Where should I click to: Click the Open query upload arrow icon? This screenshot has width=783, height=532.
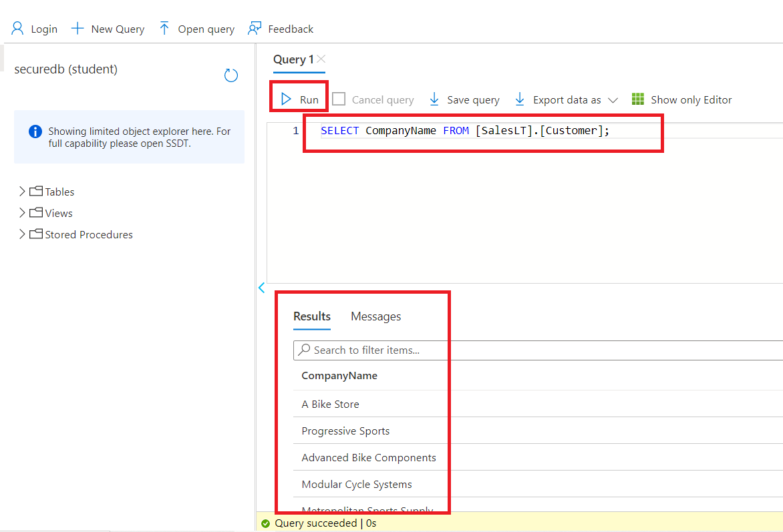click(x=164, y=29)
